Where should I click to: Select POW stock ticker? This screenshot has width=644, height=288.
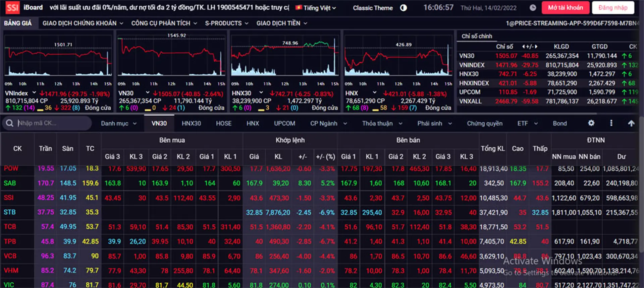tap(11, 168)
